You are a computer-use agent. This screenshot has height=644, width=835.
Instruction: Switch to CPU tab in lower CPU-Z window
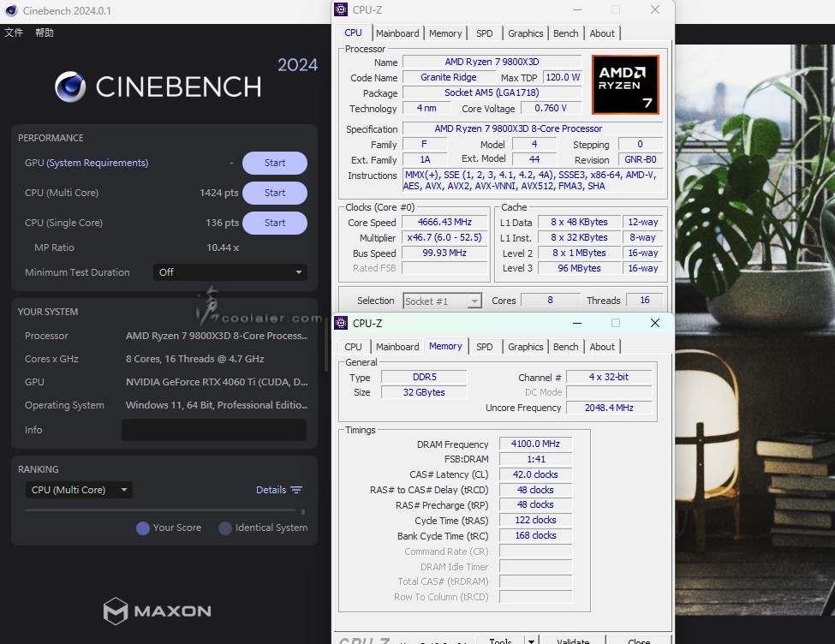point(353,347)
